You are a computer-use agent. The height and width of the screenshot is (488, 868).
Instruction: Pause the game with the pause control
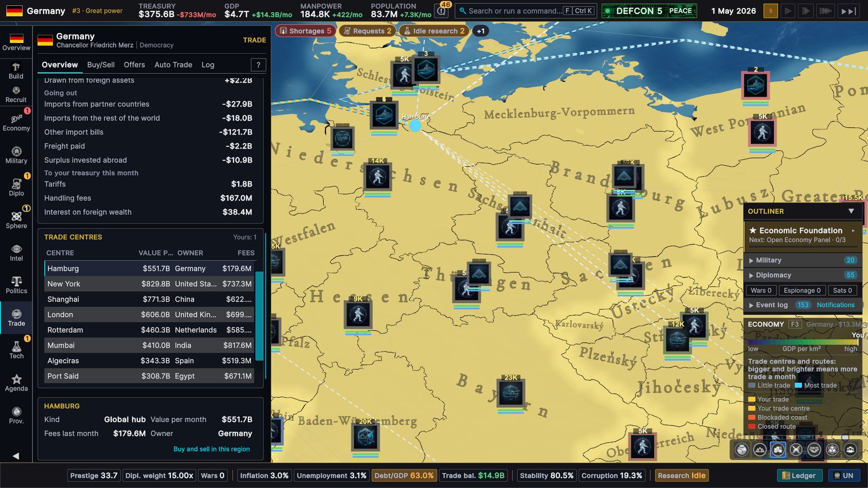click(x=770, y=11)
